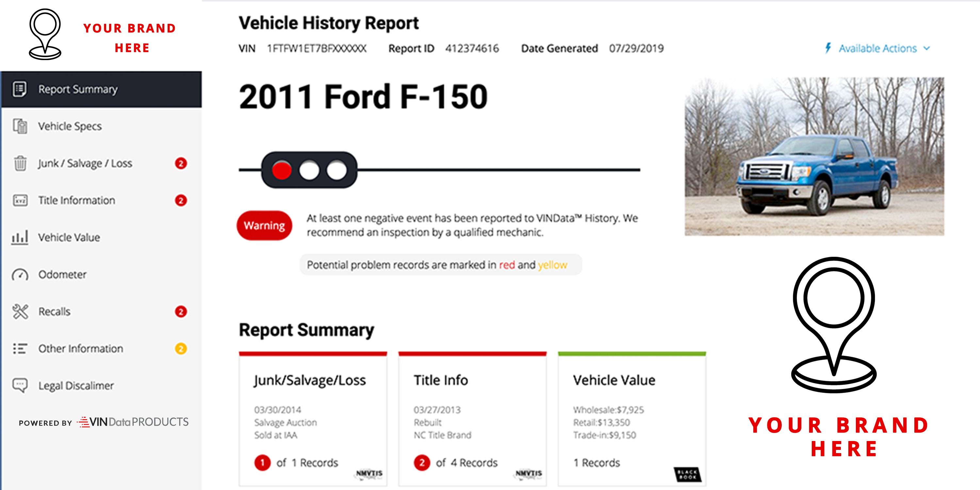Click the VINData PRODUCTS logo link

[x=132, y=422]
